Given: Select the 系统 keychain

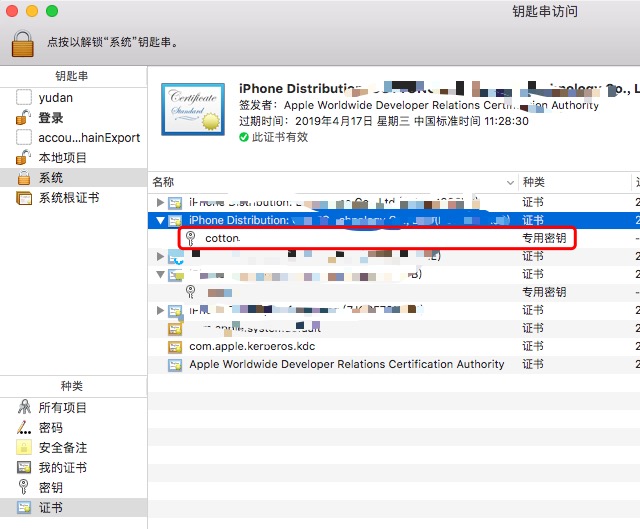Looking at the screenshot, I should 73,178.
